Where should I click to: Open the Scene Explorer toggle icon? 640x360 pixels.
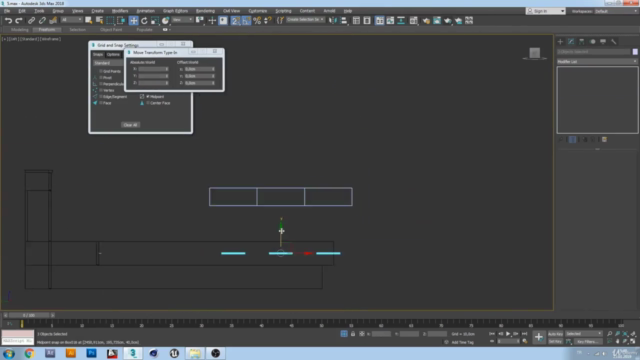click(356, 20)
